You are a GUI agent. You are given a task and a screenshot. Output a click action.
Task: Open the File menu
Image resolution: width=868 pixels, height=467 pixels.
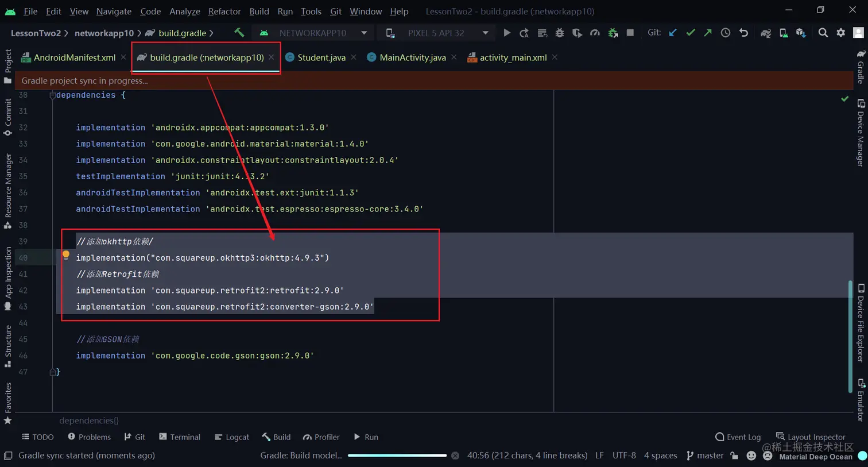coord(30,11)
